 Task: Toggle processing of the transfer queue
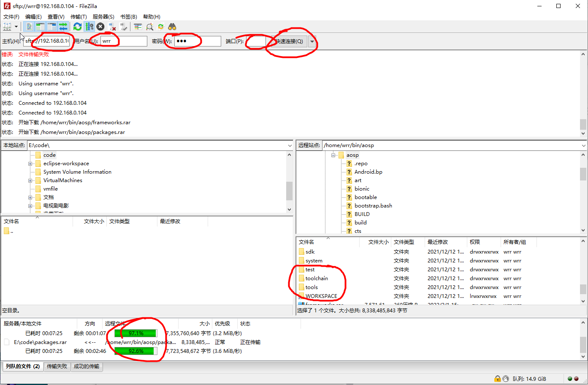point(89,26)
